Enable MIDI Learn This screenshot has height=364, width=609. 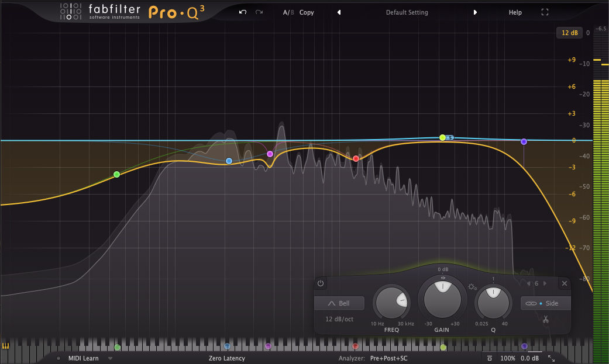click(83, 358)
